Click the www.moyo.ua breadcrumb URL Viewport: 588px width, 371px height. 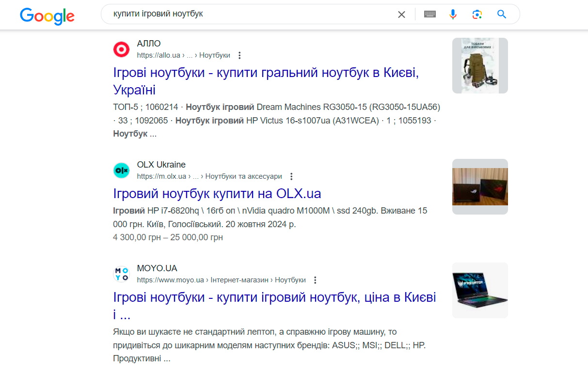221,280
